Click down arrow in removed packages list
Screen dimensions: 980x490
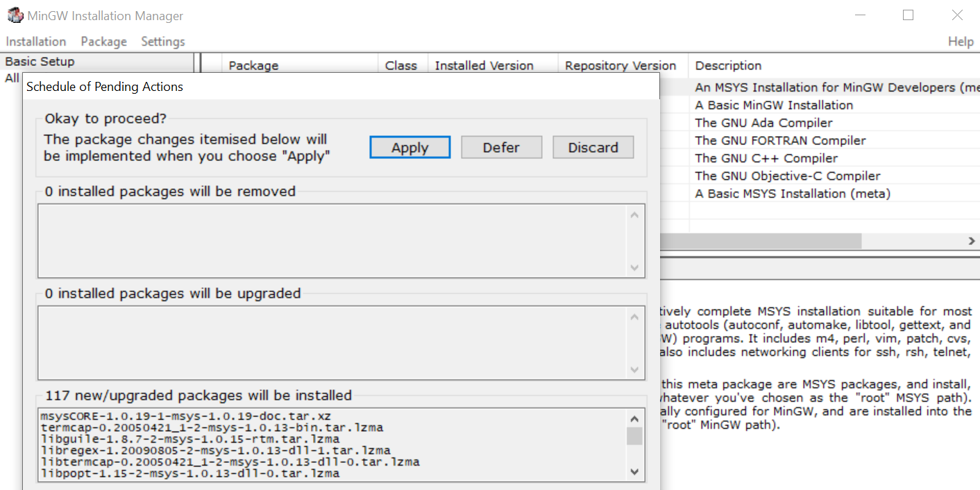tap(634, 267)
